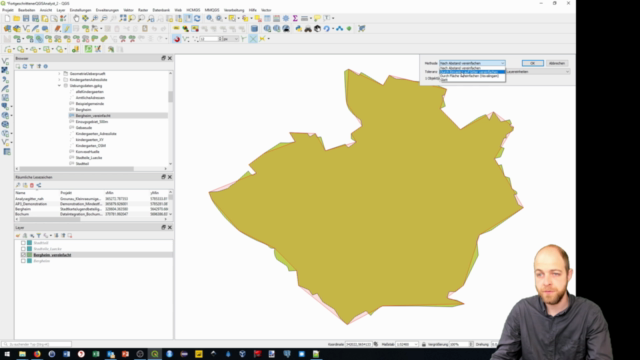Uncheck the Bergheim_vereinfacht layer checkbox
Screen dimensions: 640x360
[23, 255]
